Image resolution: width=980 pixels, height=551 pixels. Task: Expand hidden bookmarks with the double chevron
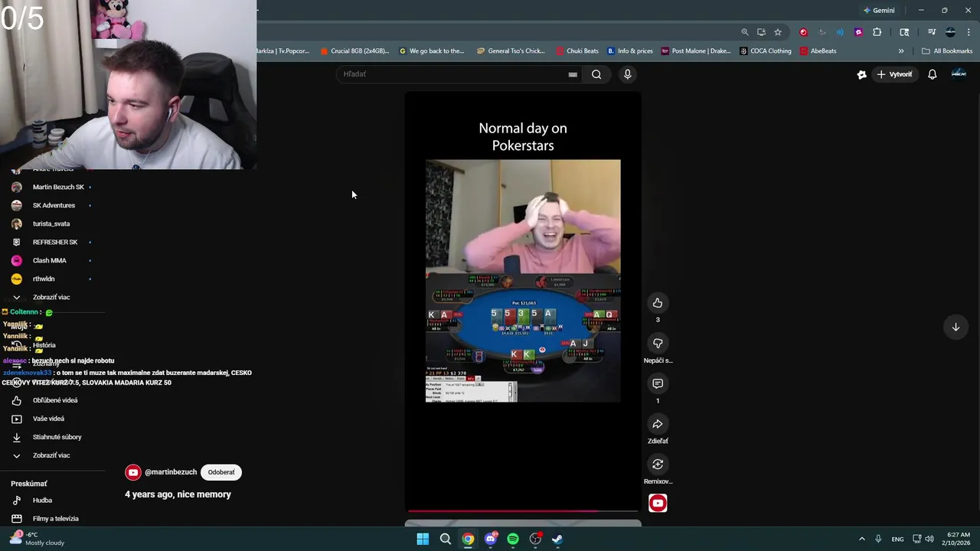tap(901, 51)
